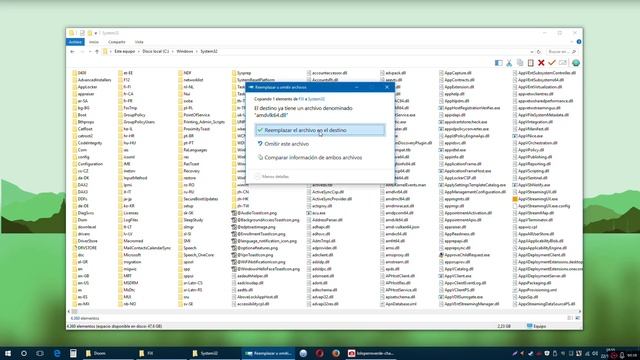Launch Microsoft Edge from the taskbar
The height and width of the screenshot is (360, 640).
pyautogui.click(x=57, y=353)
